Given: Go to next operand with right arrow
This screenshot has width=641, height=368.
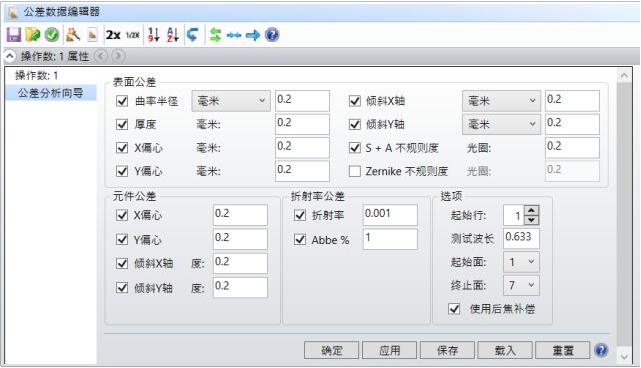Looking at the screenshot, I should (x=118, y=56).
